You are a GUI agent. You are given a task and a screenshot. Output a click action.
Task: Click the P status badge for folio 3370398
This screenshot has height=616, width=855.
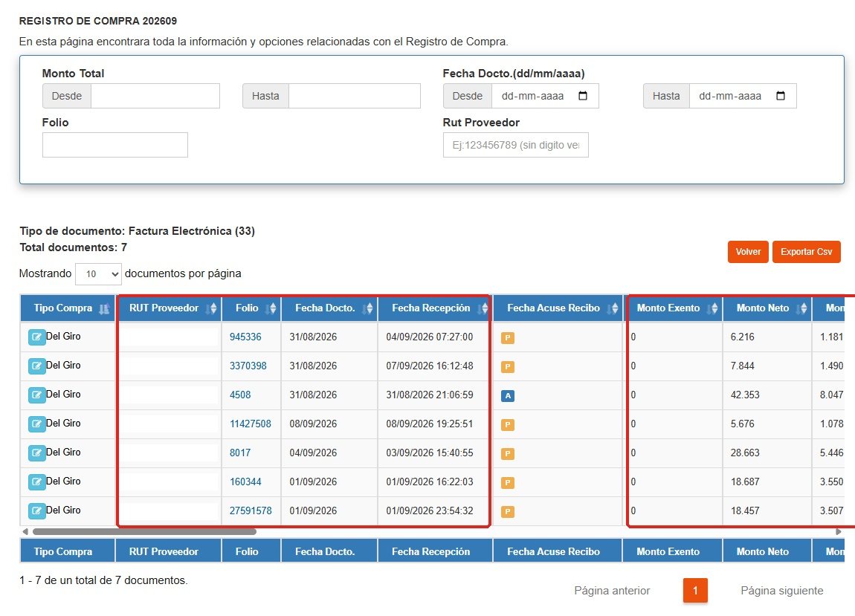[x=508, y=367]
